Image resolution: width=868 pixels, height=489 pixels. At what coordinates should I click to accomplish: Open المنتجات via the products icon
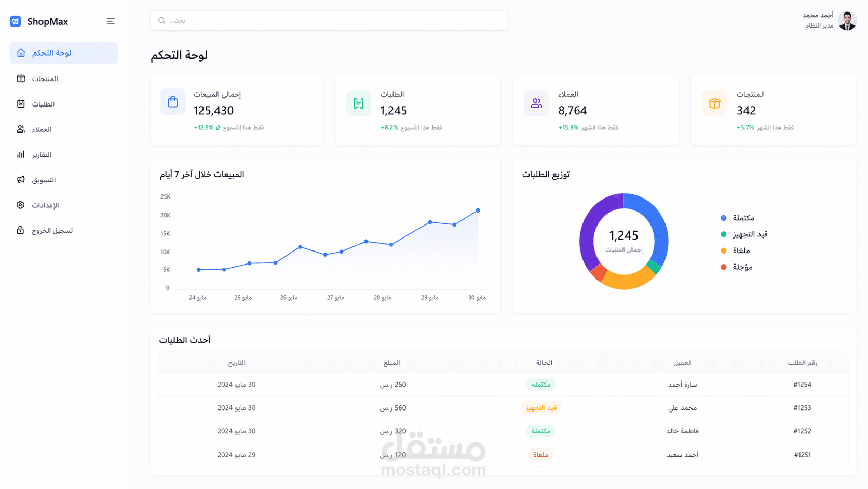[x=21, y=78]
